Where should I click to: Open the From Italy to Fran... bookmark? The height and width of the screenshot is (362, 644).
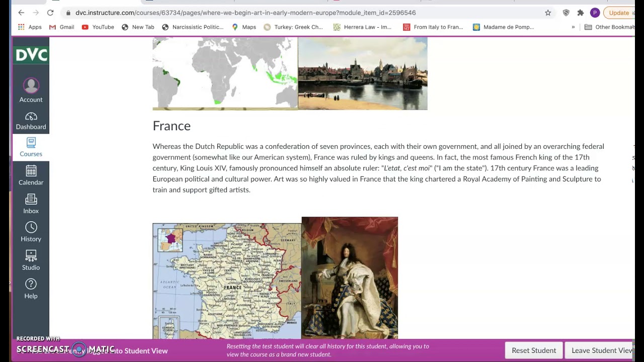[433, 27]
